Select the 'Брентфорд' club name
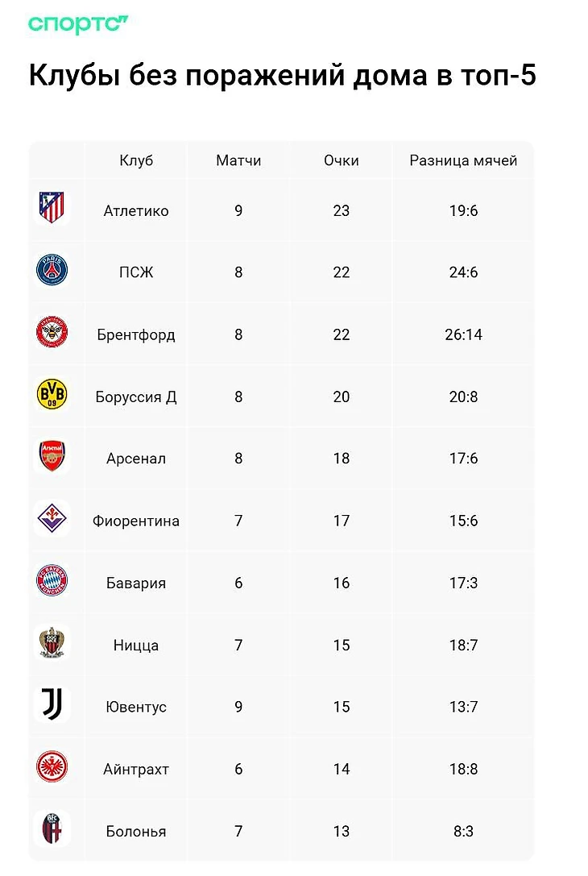This screenshot has height=876, width=588. [136, 335]
